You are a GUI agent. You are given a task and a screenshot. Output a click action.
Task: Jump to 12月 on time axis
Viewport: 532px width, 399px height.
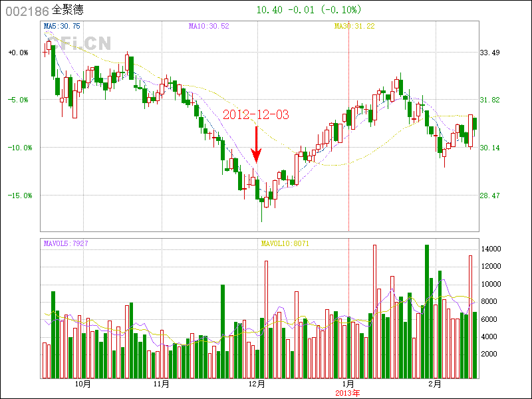[x=257, y=384]
